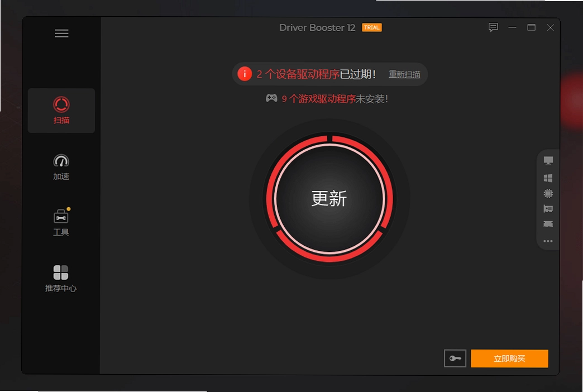Screen dimensions: 583x392
Task: Maximize the Driver Booster window
Action: 531,27
